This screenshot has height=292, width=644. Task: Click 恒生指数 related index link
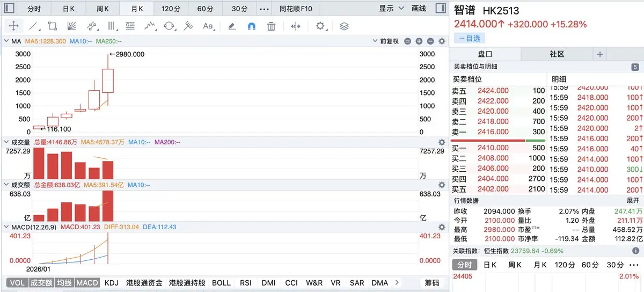496,250
